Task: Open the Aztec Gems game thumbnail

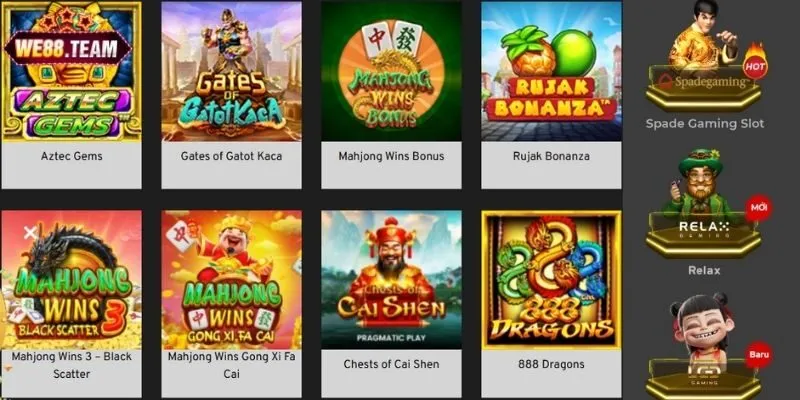Action: (71, 71)
